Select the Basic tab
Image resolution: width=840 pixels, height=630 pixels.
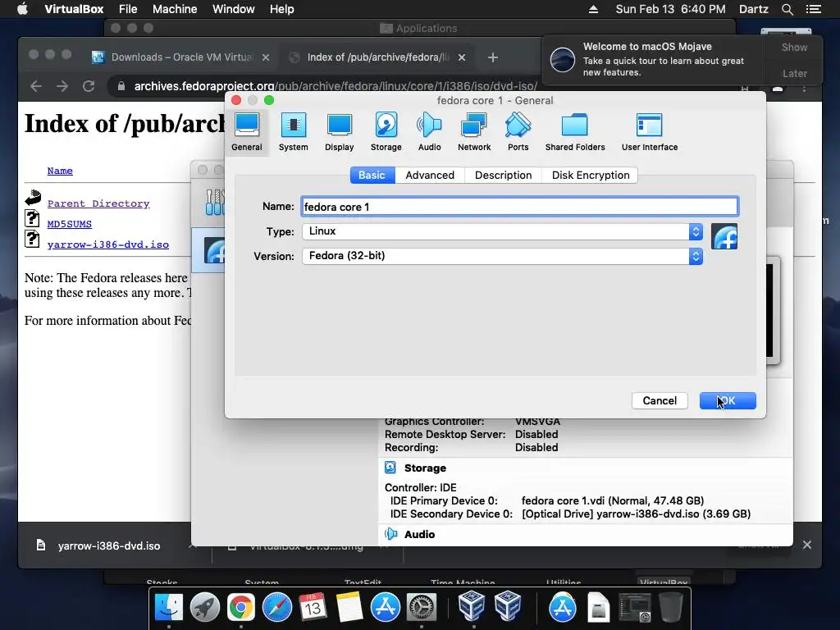[372, 176]
